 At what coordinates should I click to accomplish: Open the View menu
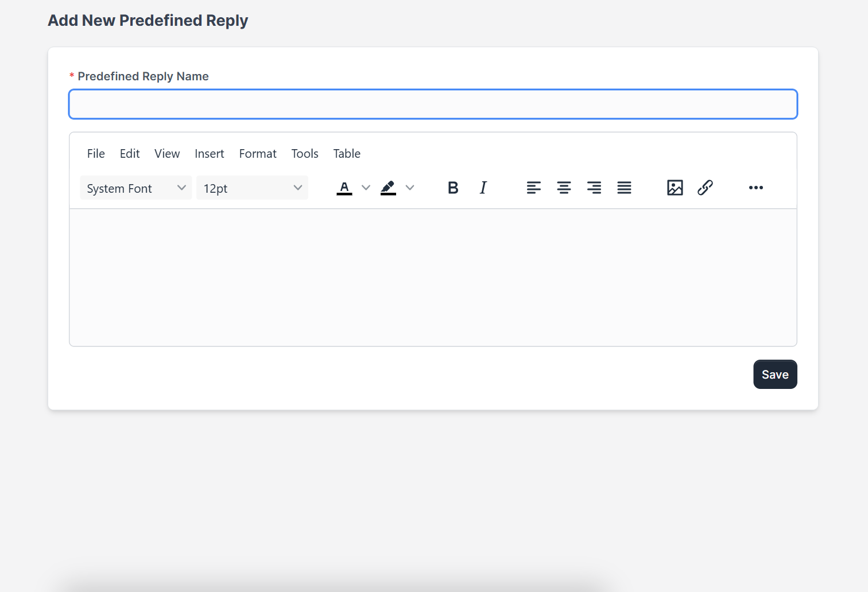tap(167, 154)
